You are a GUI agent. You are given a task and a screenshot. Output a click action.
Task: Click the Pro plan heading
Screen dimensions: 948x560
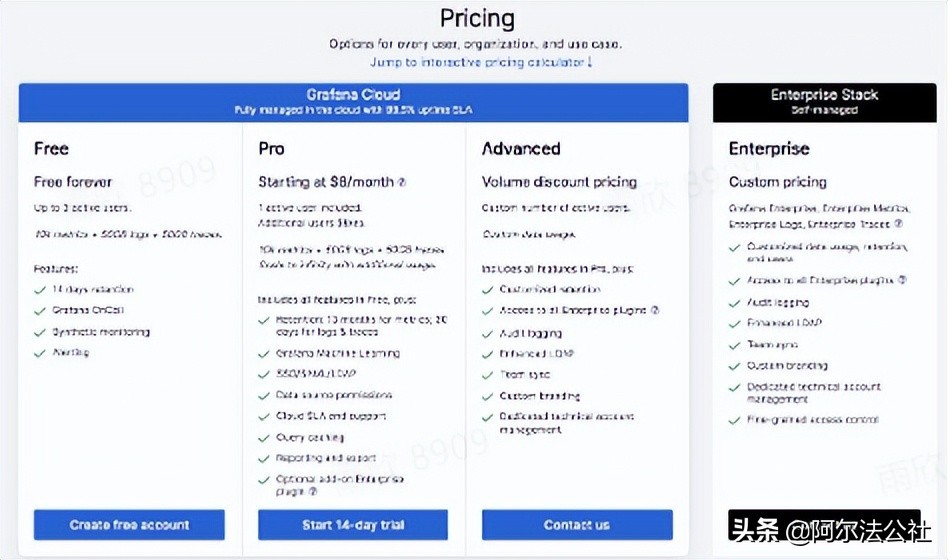coord(271,149)
